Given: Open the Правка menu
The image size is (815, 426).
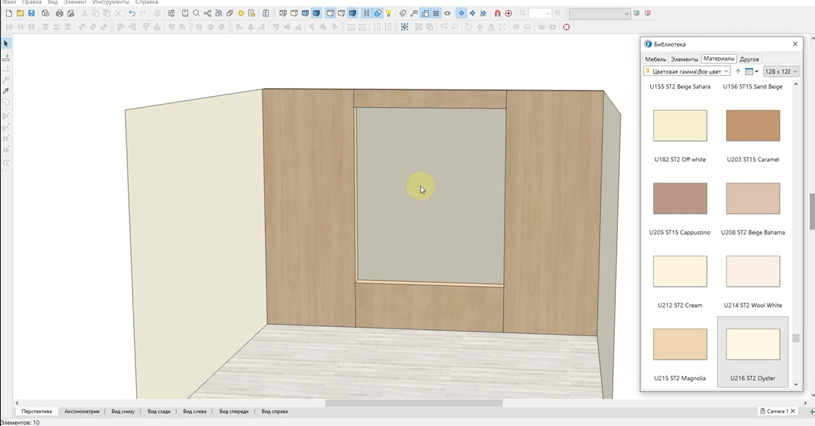Looking at the screenshot, I should coord(31,2).
